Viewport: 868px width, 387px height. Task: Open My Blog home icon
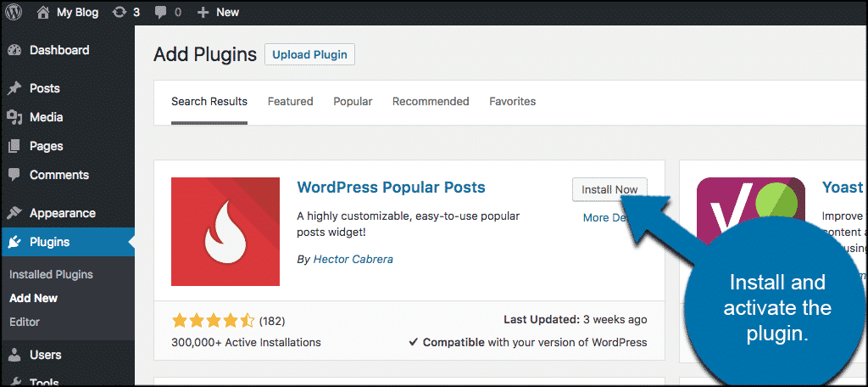click(x=44, y=12)
